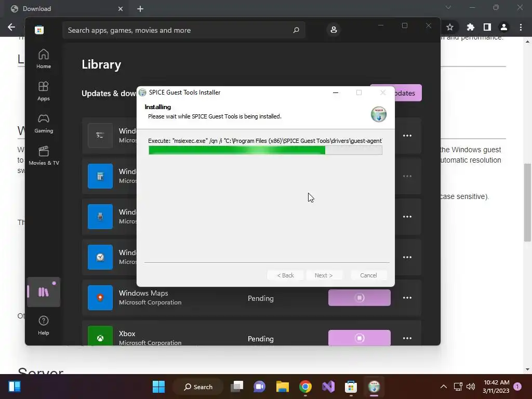Viewport: 532px width, 399px height.
Task: Click the Xbox title text
Action: point(127,334)
